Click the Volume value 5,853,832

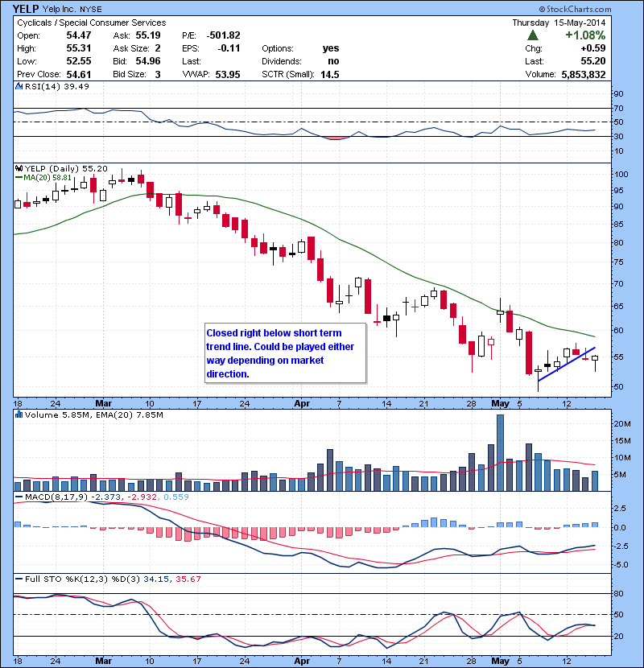(x=584, y=74)
